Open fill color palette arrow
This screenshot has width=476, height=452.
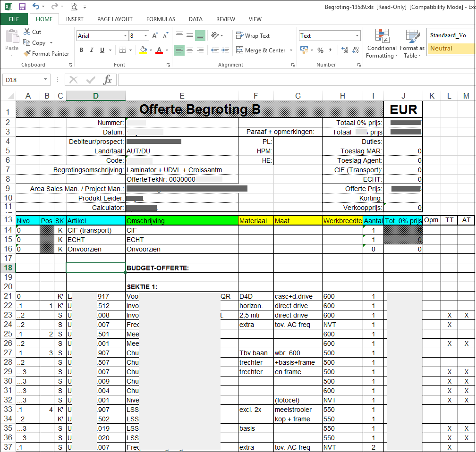tap(151, 50)
